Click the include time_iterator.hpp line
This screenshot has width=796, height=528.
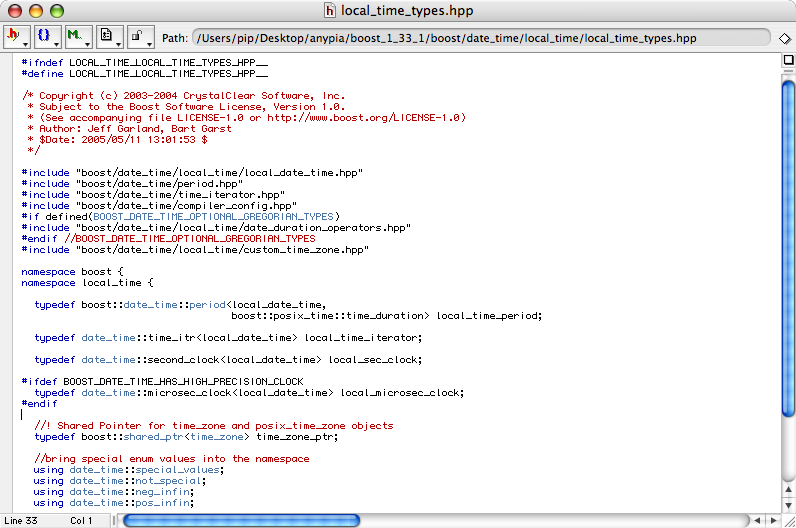click(153, 195)
